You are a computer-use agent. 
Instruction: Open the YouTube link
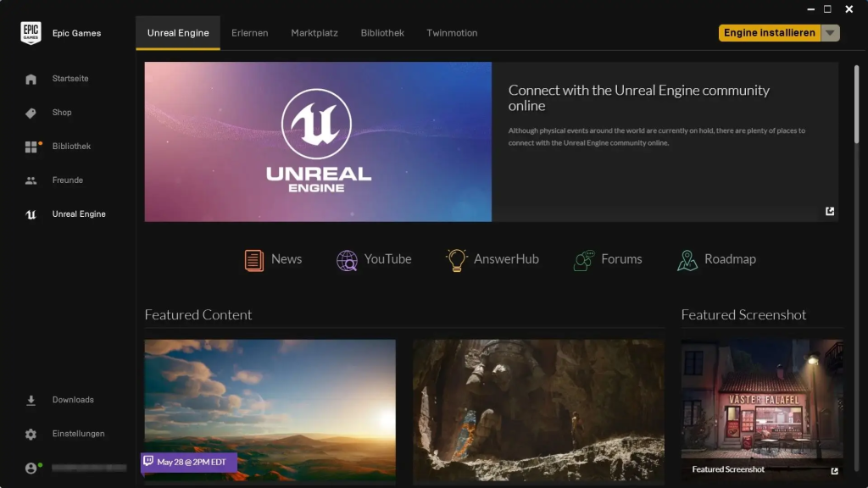click(387, 259)
